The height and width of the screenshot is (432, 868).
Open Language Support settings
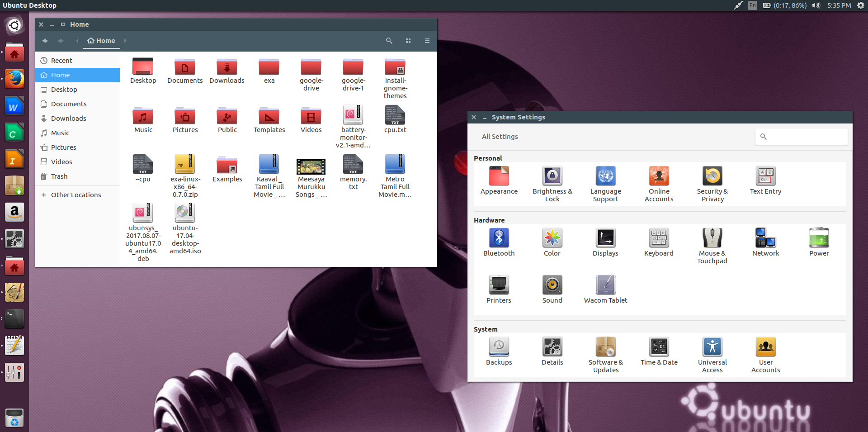click(x=605, y=184)
